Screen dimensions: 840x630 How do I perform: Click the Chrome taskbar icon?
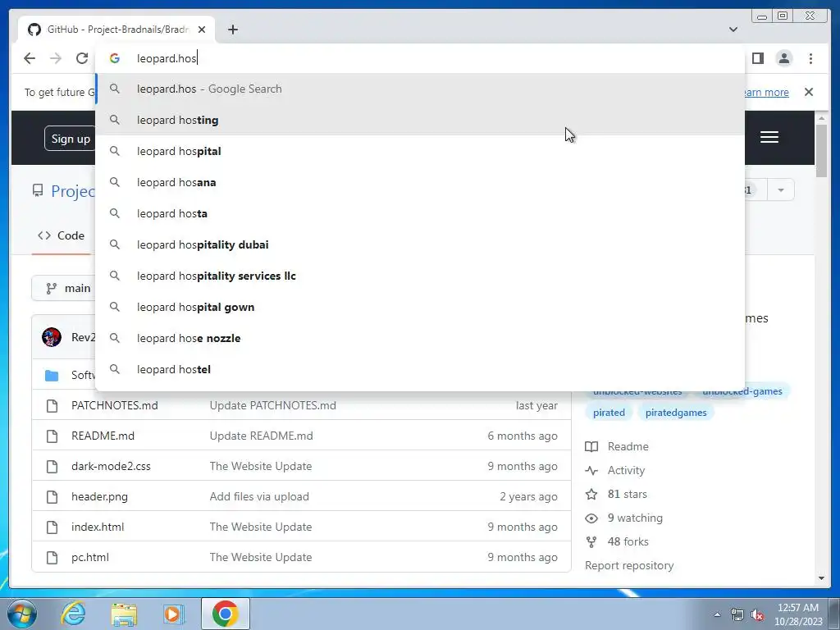tap(225, 614)
